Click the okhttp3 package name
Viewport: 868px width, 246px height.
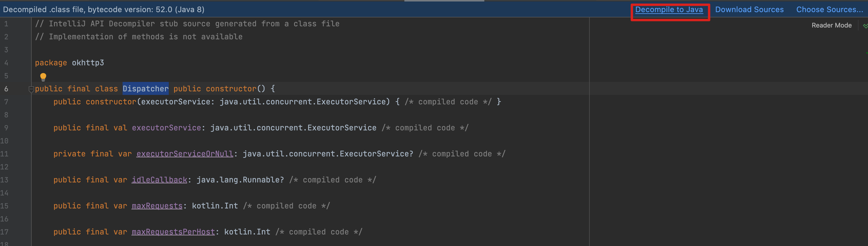[88, 63]
